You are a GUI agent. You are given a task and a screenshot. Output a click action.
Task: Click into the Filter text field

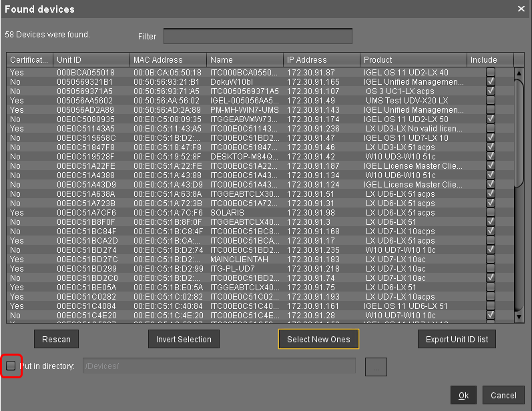tap(258, 36)
